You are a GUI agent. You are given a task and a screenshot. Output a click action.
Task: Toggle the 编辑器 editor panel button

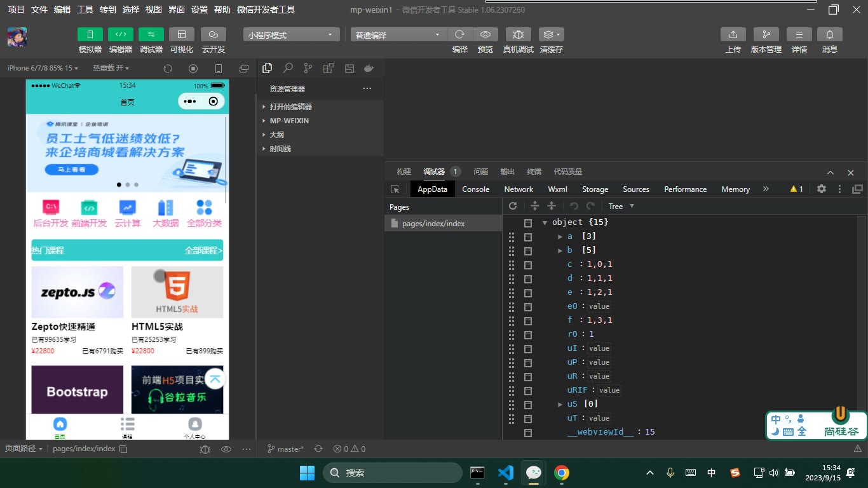point(121,34)
